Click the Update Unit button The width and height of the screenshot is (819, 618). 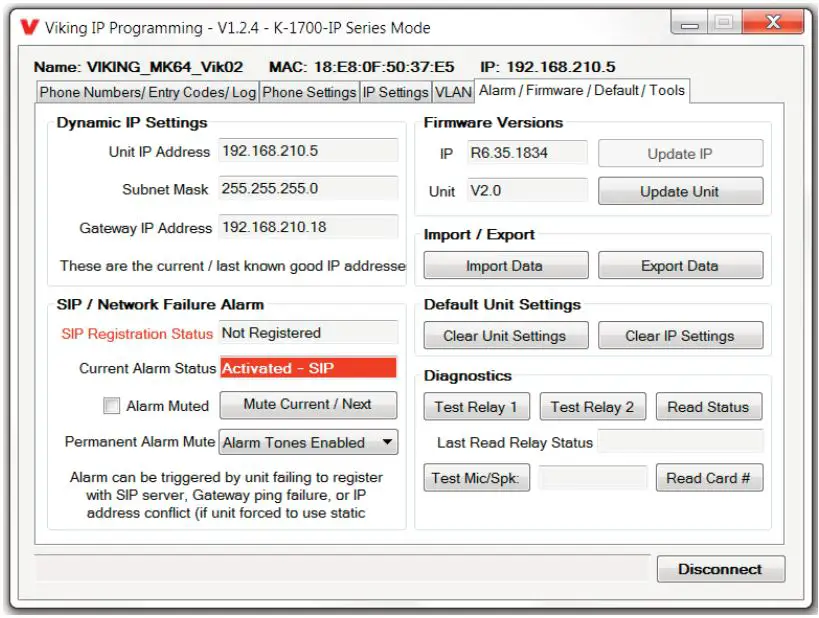point(680,191)
